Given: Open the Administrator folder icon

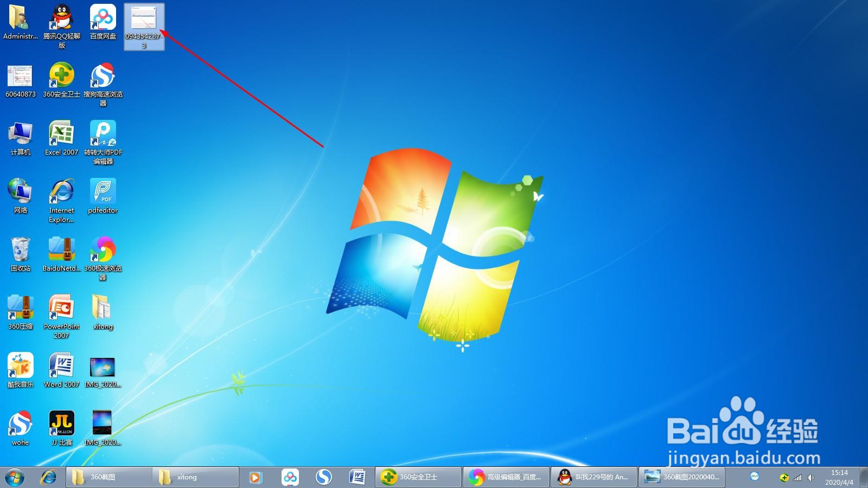Looking at the screenshot, I should (x=21, y=23).
